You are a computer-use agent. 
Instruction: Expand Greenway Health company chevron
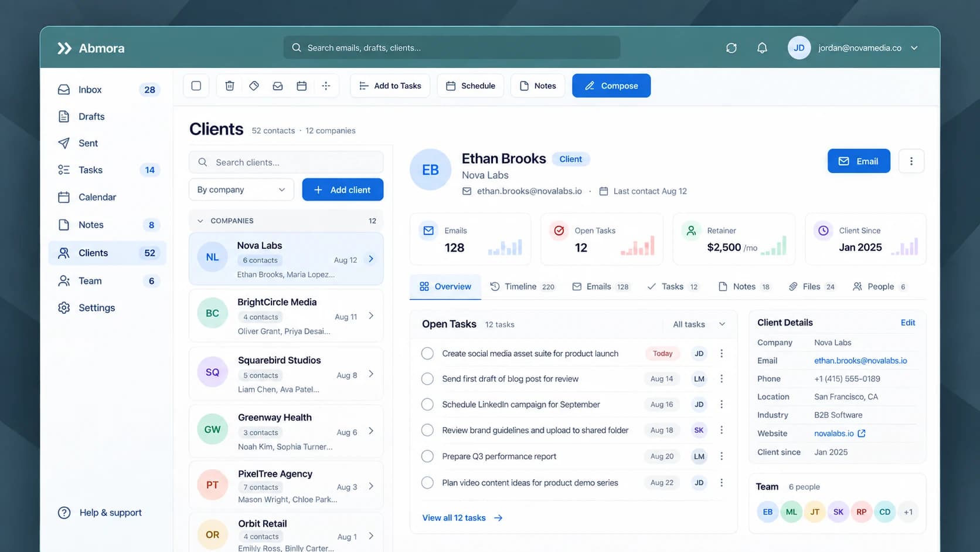pyautogui.click(x=371, y=431)
